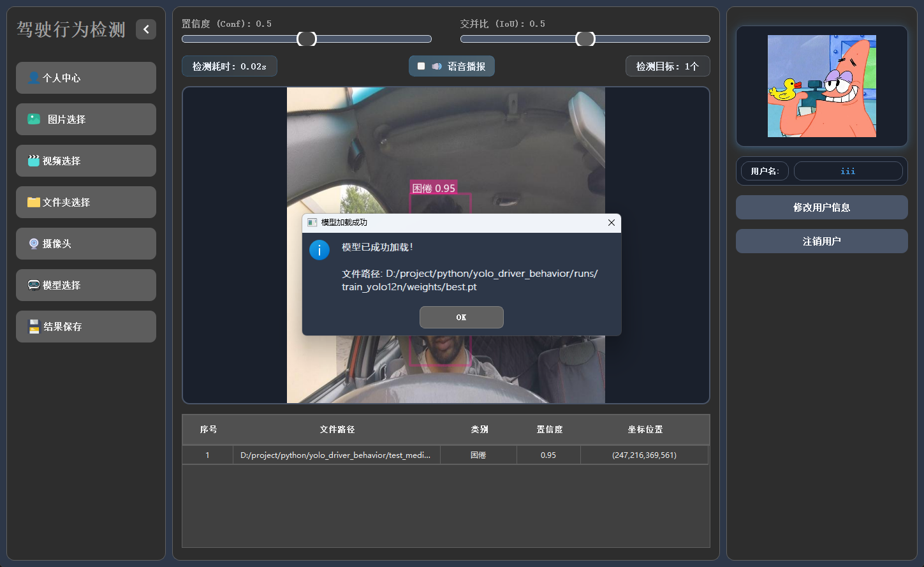924x567 pixels.
Task: Click the 结果保存 save results button
Action: (x=86, y=327)
